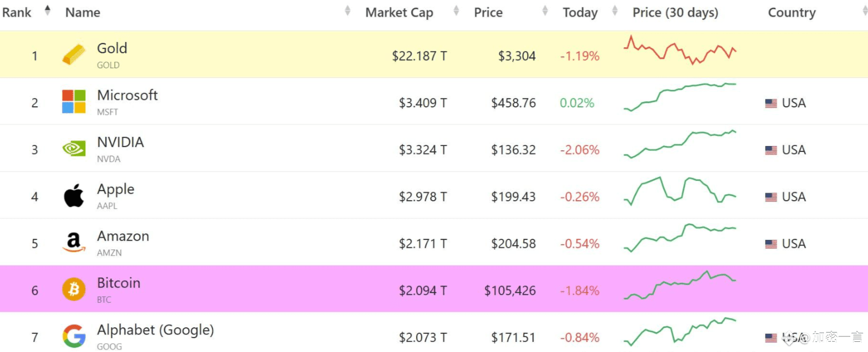Open the Amazon company link
Viewport: 868px width, 352px height.
(123, 236)
